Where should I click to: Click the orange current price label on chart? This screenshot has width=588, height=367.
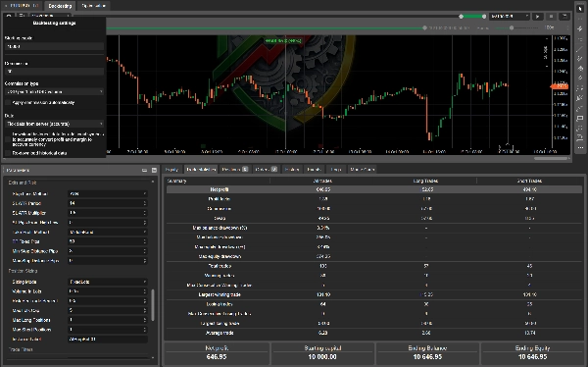560,86
